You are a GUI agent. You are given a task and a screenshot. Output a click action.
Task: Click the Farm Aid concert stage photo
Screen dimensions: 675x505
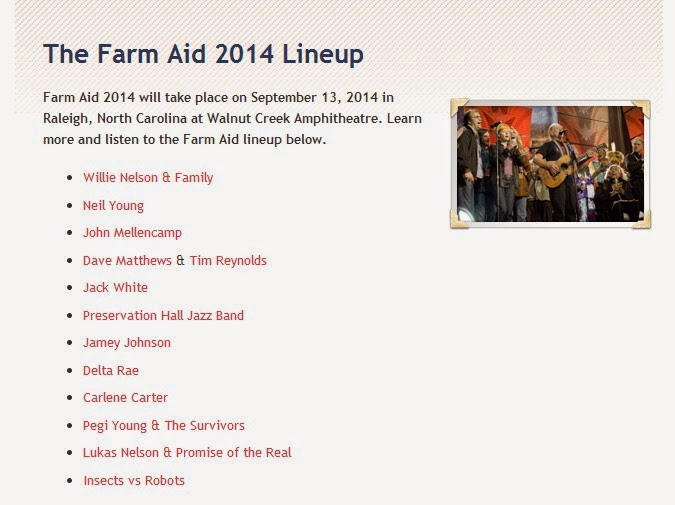[550, 163]
